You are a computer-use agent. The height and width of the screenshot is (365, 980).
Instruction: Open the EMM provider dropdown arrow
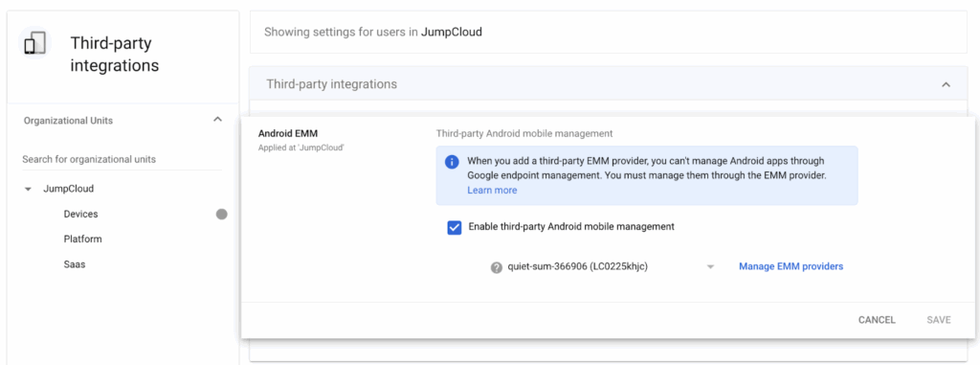coord(710,267)
